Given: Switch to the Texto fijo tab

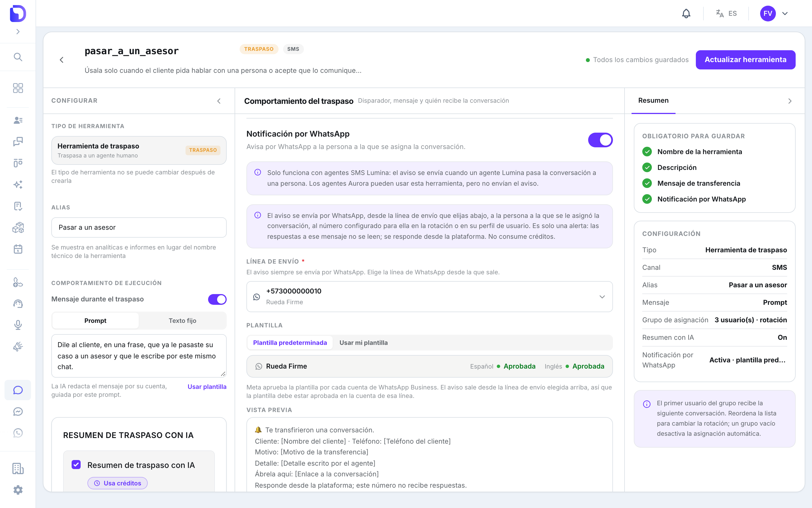Looking at the screenshot, I should (x=182, y=321).
